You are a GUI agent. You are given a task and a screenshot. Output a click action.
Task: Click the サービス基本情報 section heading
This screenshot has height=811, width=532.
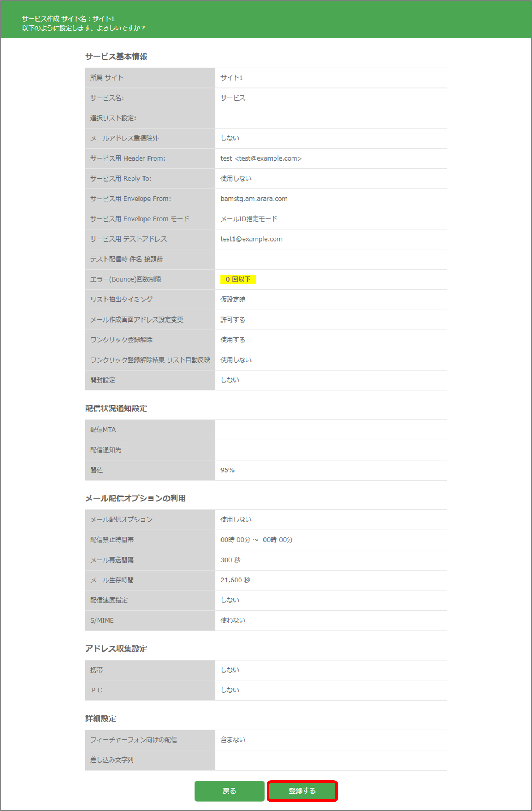(116, 56)
